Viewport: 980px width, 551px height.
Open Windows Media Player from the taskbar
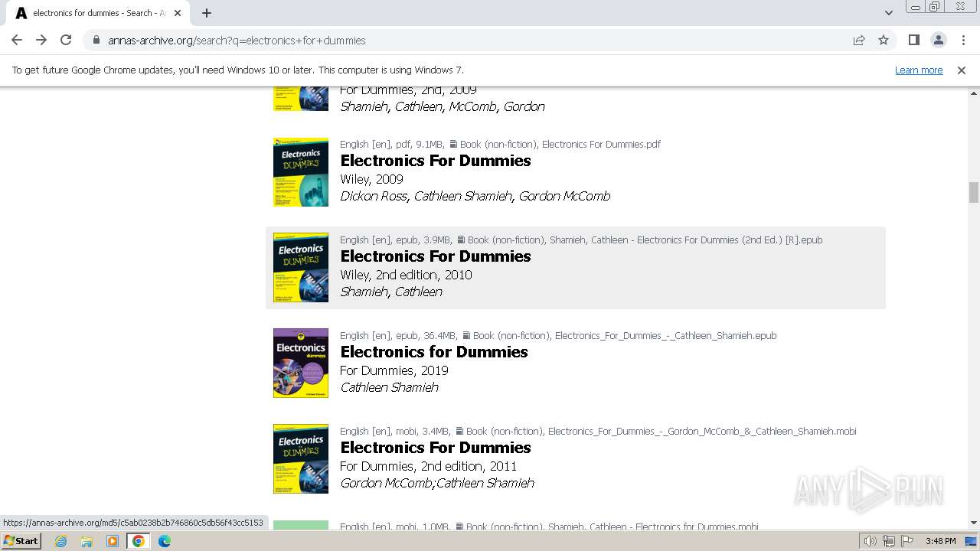tap(113, 541)
